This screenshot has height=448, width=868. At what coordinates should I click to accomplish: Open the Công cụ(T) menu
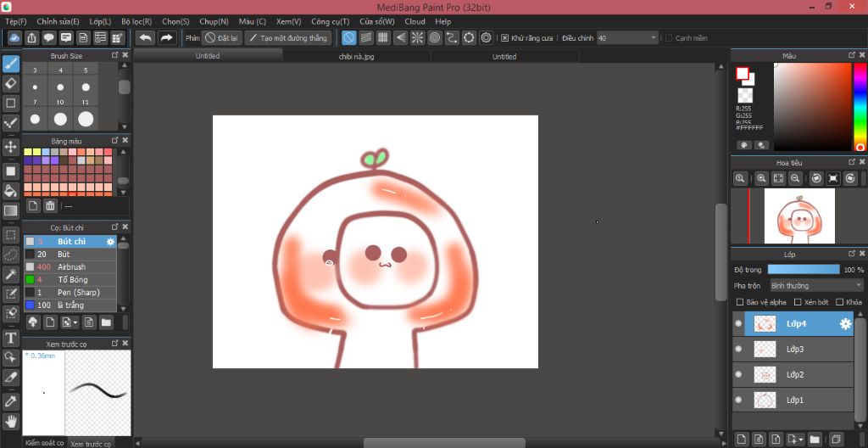coord(330,21)
